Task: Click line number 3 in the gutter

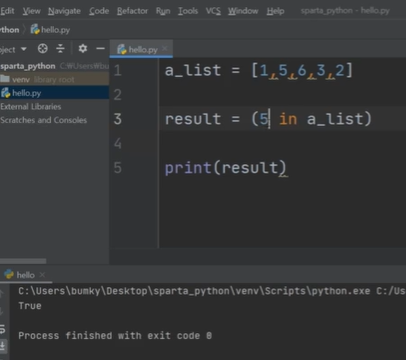Action: tap(117, 119)
